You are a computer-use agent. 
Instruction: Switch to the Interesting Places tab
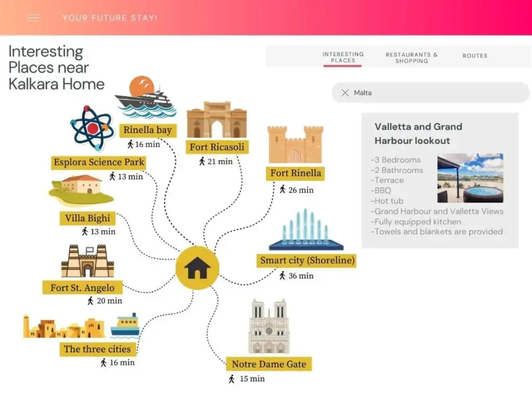pos(343,57)
